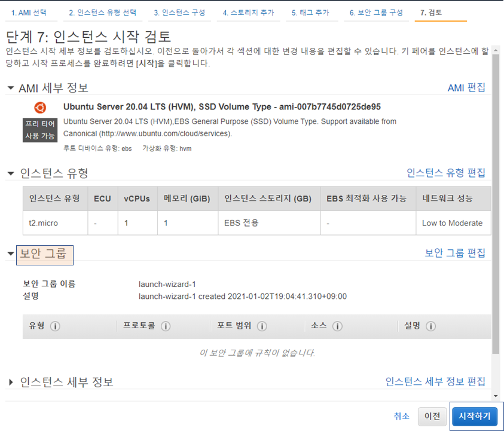This screenshot has height=431, width=504.
Task: Expand the 인스턴스 세부 정보 section
Action: pyautogui.click(x=11, y=382)
